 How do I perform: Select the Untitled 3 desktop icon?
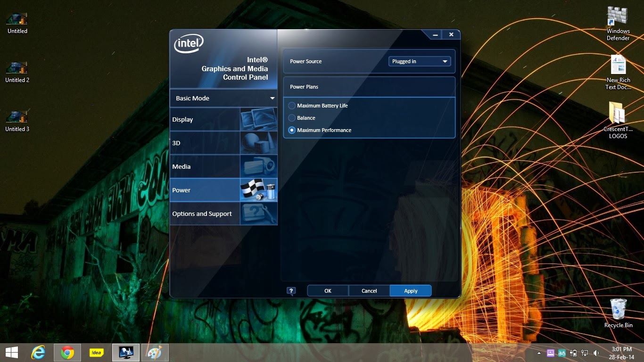(x=17, y=121)
